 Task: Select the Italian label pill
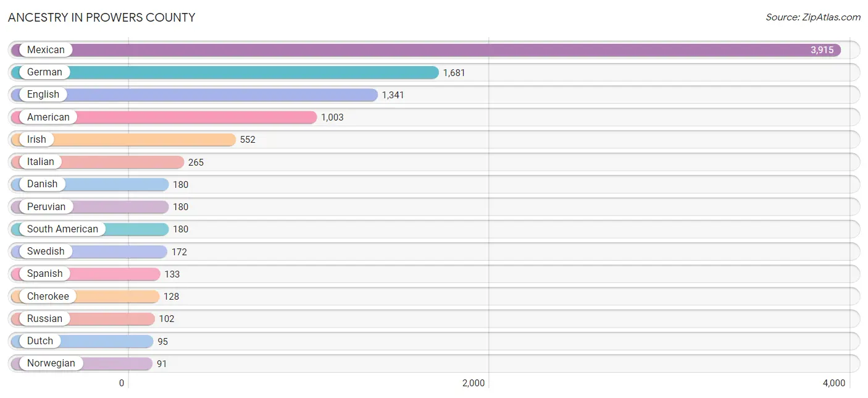pos(41,162)
